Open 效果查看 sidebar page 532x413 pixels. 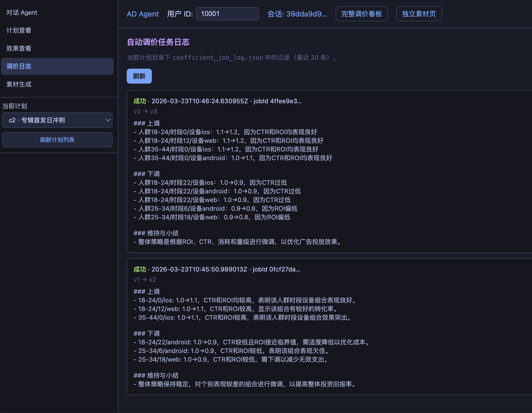coord(57,48)
